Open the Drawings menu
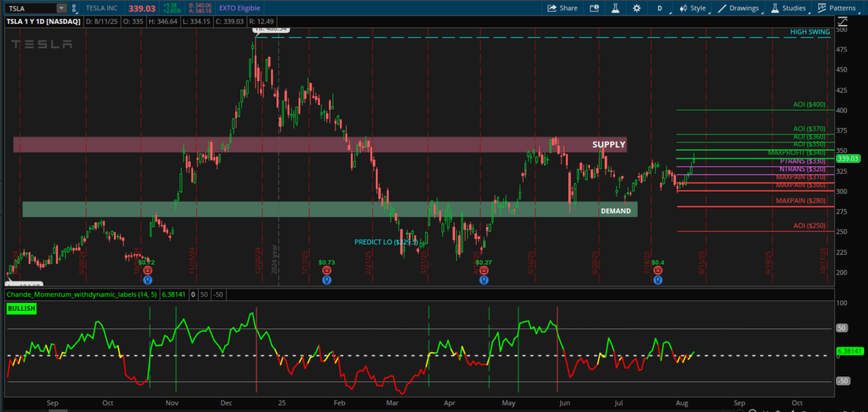 tap(739, 8)
